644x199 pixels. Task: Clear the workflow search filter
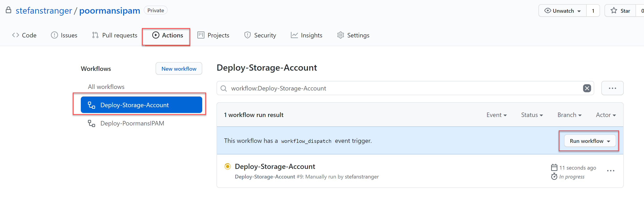point(587,88)
